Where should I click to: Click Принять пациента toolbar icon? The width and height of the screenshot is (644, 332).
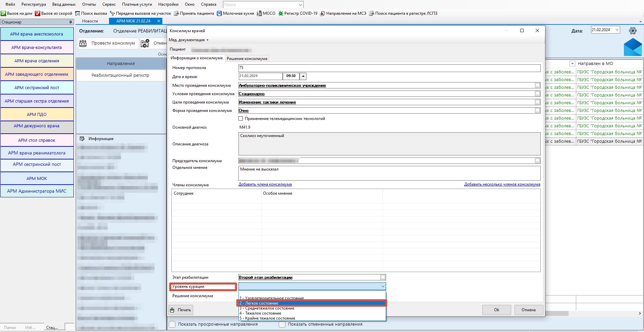(176, 13)
